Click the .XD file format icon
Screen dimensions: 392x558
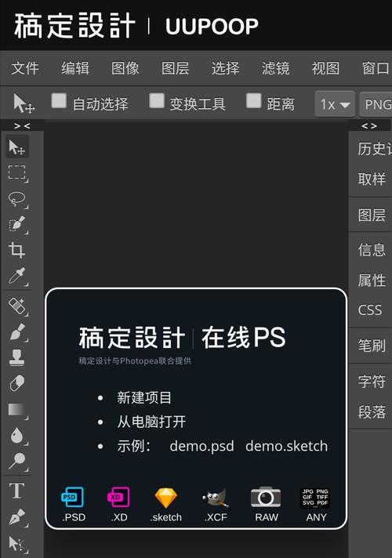(118, 497)
